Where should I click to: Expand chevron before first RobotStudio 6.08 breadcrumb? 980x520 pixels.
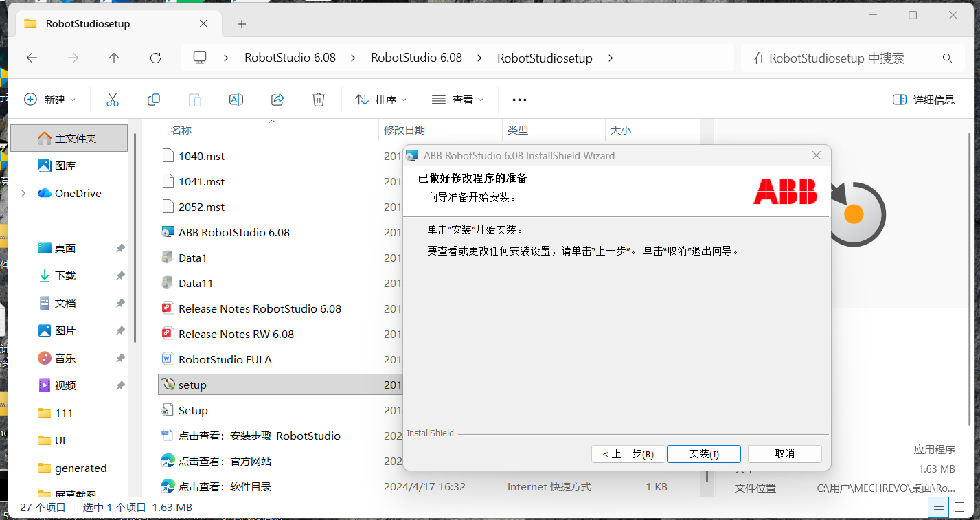226,58
